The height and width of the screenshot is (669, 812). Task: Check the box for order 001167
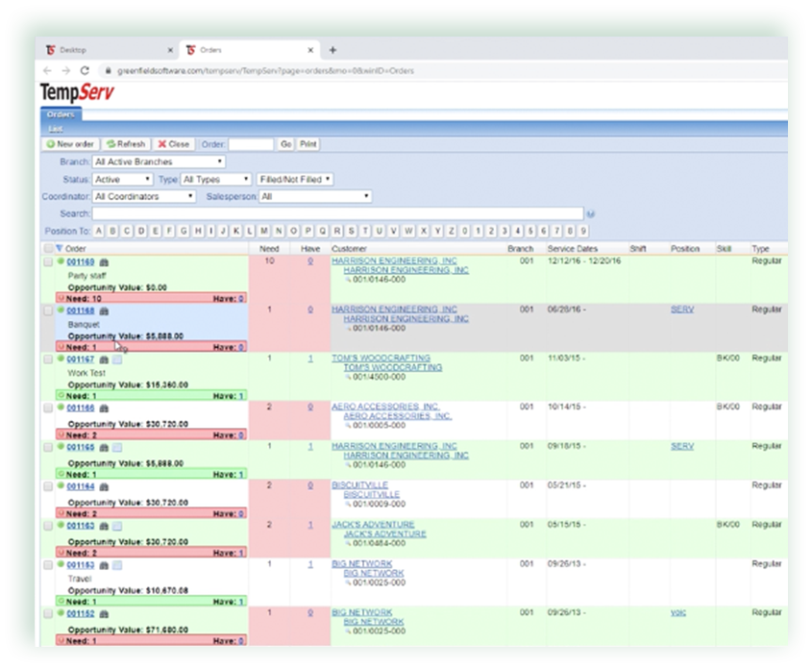tap(48, 359)
